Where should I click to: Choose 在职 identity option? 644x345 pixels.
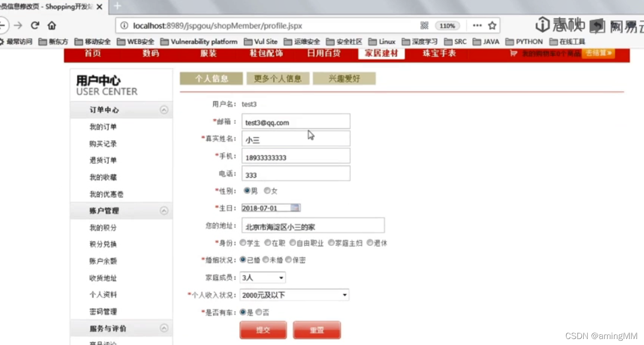tap(267, 243)
